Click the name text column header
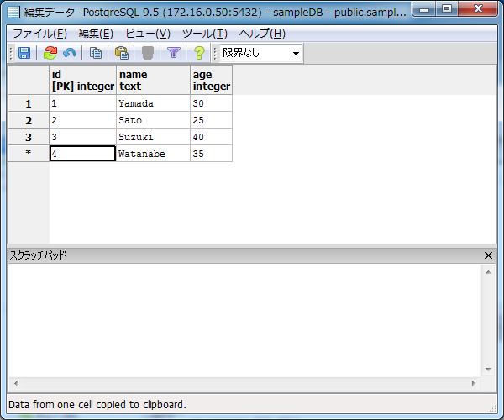 pyautogui.click(x=154, y=80)
